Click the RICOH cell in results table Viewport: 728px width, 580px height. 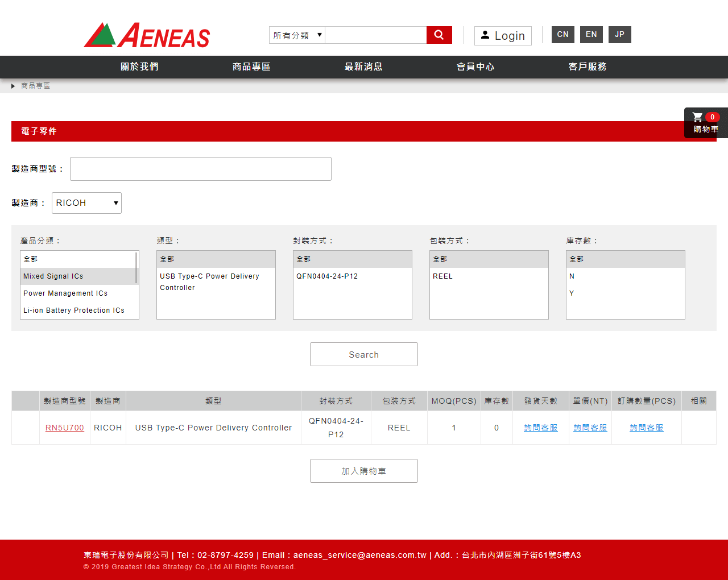click(x=108, y=428)
